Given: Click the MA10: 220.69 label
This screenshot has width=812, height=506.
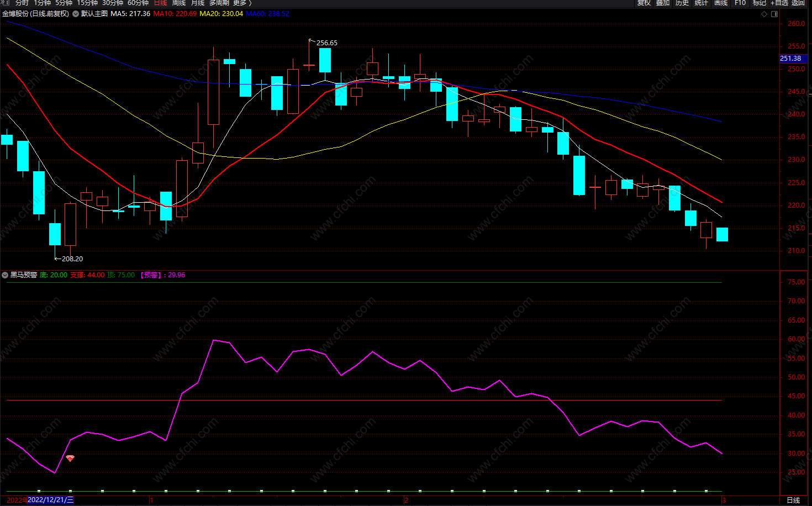Looking at the screenshot, I should (175, 14).
